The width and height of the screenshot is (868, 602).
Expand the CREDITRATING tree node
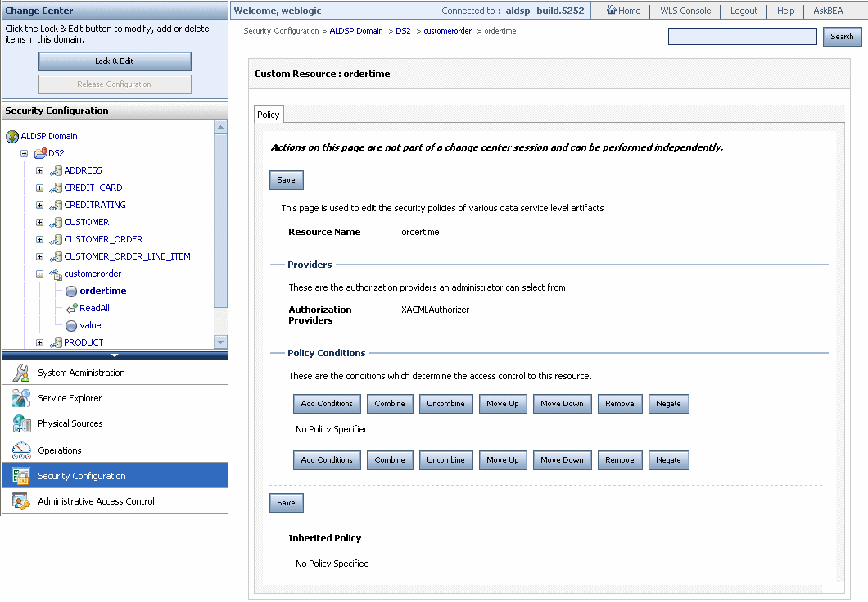[40, 205]
